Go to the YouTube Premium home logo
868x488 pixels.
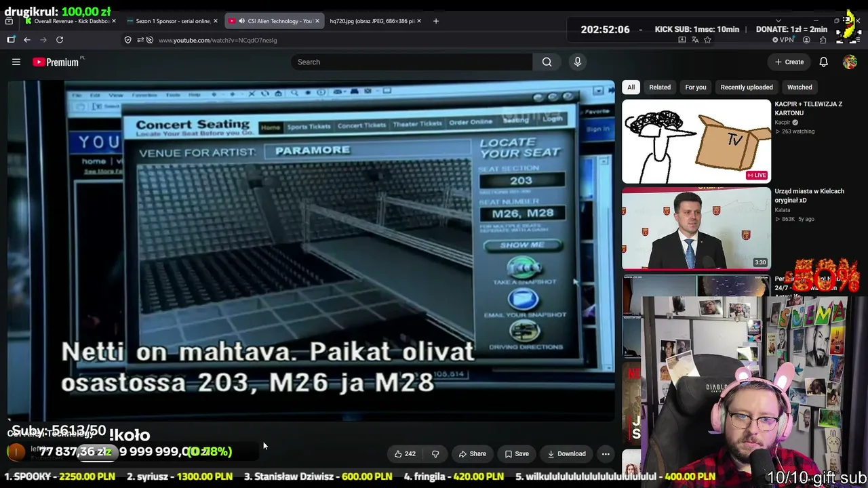pyautogui.click(x=57, y=62)
